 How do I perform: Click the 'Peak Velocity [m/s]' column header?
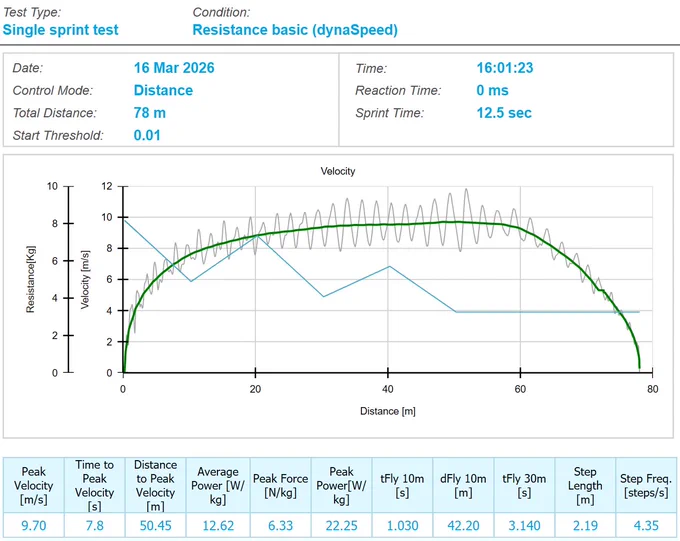(x=34, y=485)
